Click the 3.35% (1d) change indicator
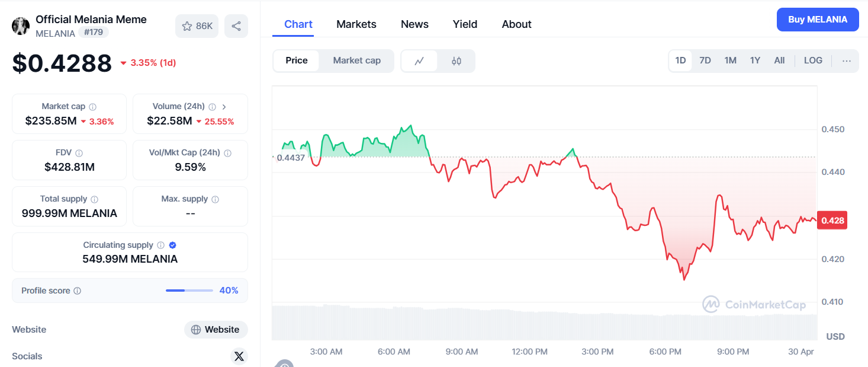The width and height of the screenshot is (868, 367). click(x=148, y=63)
